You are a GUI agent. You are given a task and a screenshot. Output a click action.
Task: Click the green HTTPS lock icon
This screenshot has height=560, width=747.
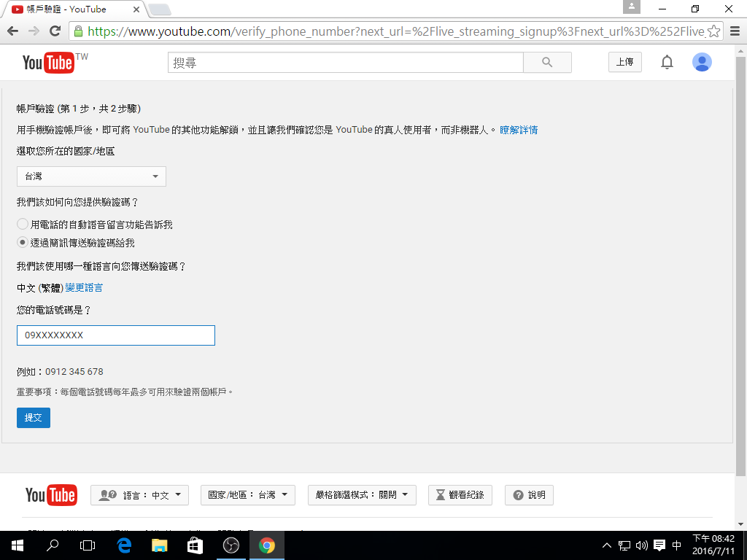[79, 31]
